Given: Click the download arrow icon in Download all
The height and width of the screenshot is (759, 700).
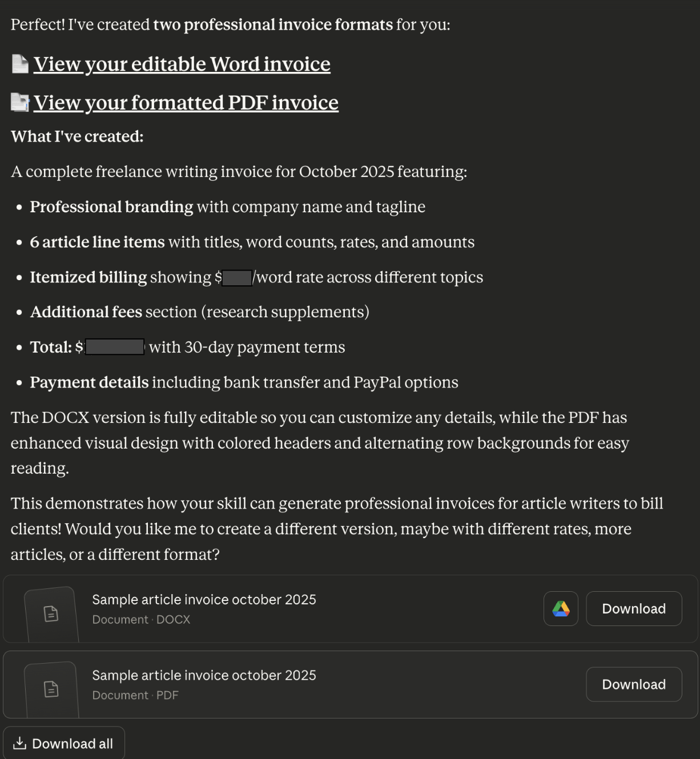Looking at the screenshot, I should tap(19, 743).
